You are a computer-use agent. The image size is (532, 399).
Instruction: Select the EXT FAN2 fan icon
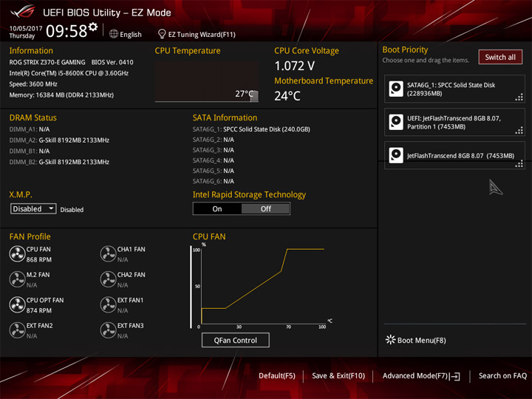[x=17, y=330]
